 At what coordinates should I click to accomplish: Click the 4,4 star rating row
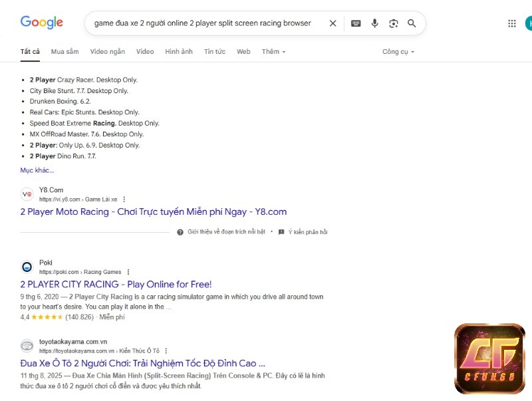pos(72,317)
